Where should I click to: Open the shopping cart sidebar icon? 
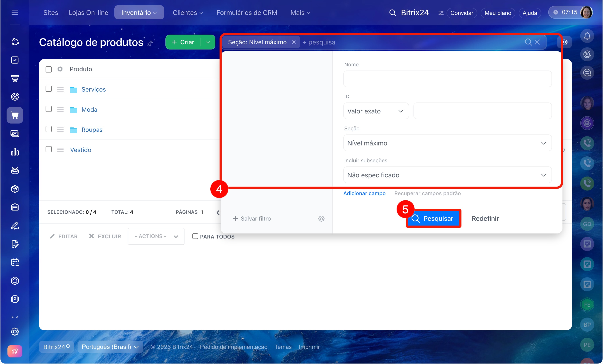click(x=15, y=115)
